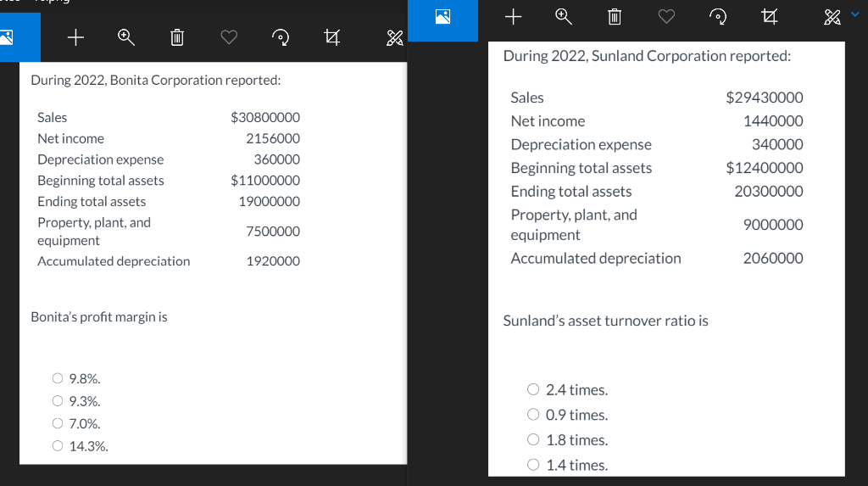Click Sunland Depreciation expense value 340000

(777, 145)
